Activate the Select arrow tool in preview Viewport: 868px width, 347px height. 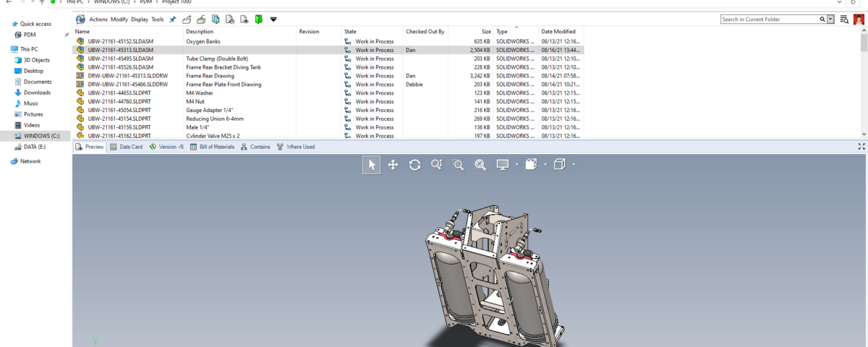tap(372, 165)
